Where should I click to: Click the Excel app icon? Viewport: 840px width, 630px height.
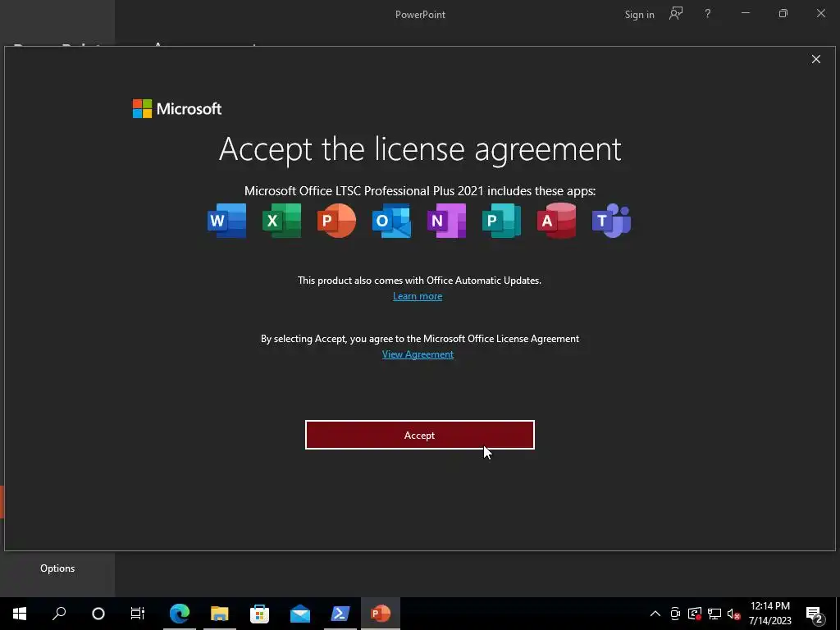click(282, 220)
